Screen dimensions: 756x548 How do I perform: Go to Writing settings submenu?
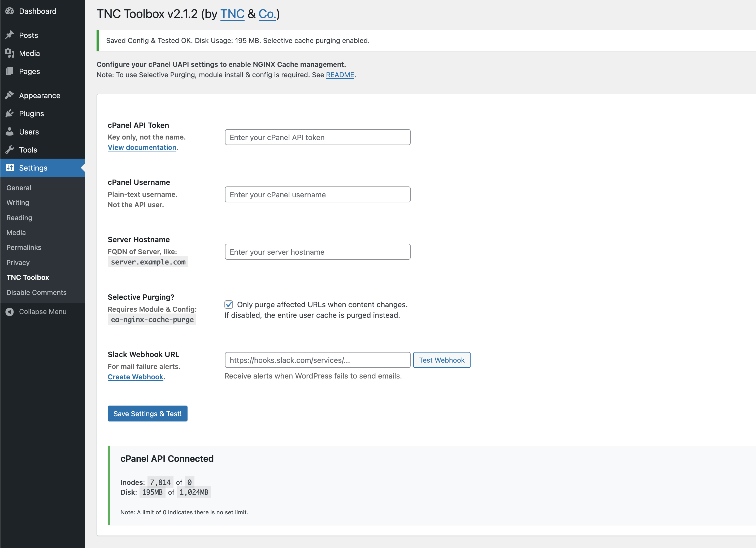[18, 202]
